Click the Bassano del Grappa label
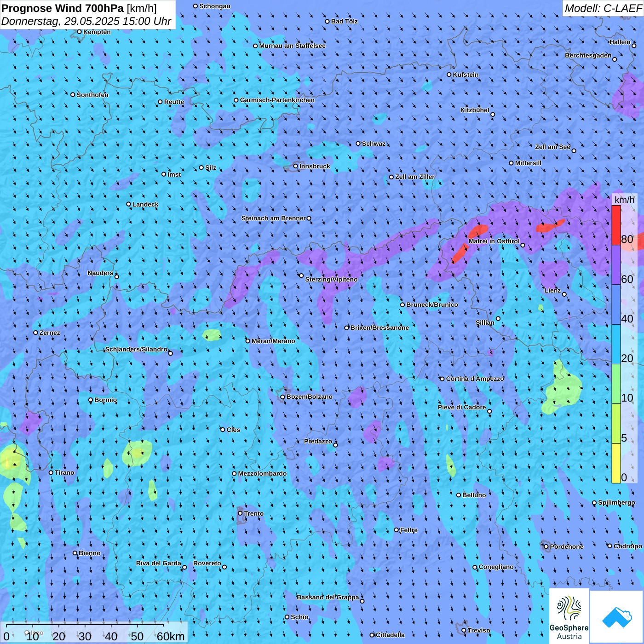644x644 pixels. (328, 597)
